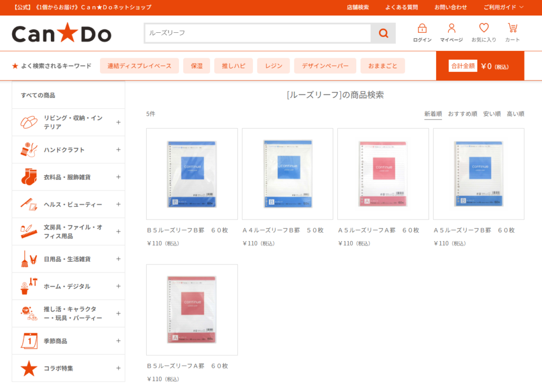
Task: Click the socks clothing category icon
Action: 29,177
